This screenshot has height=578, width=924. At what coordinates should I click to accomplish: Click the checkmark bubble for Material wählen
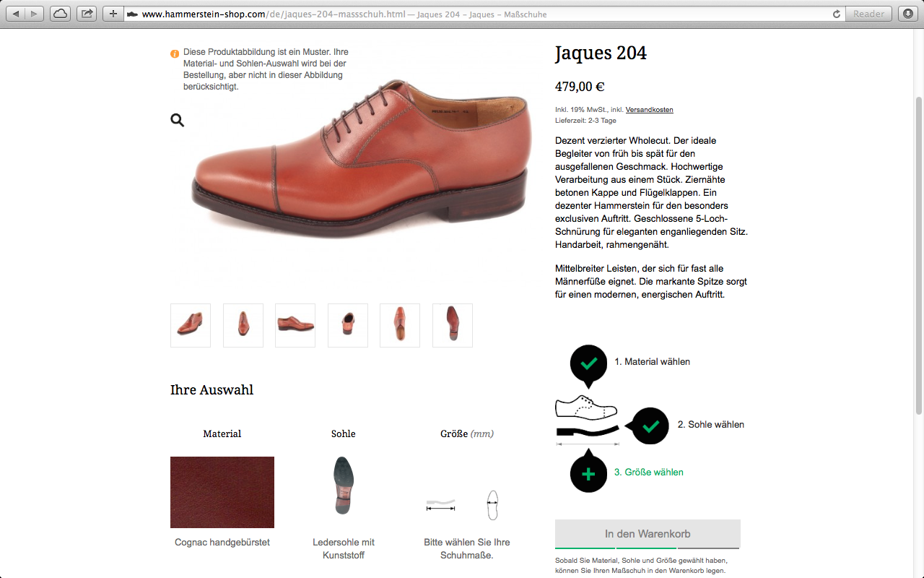coord(589,363)
